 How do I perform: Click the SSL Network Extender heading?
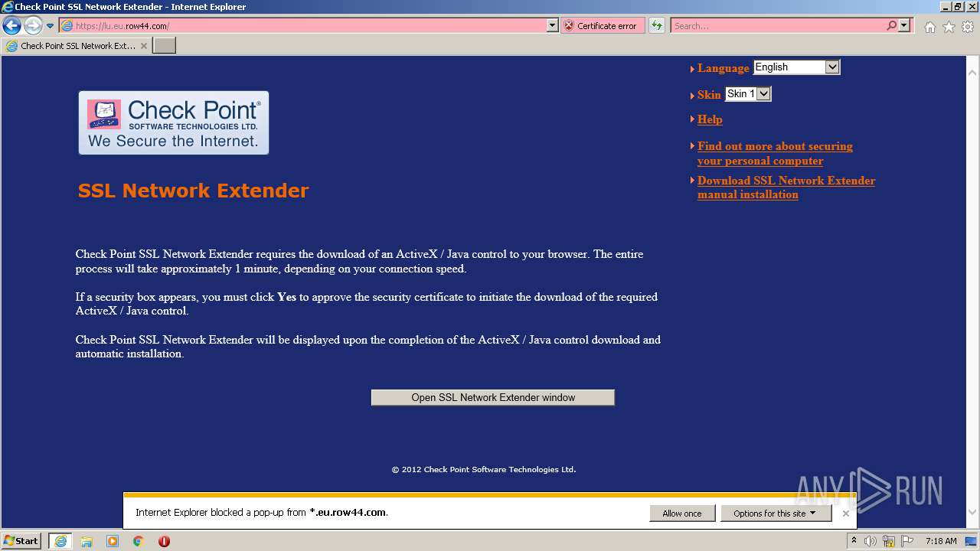tap(193, 191)
